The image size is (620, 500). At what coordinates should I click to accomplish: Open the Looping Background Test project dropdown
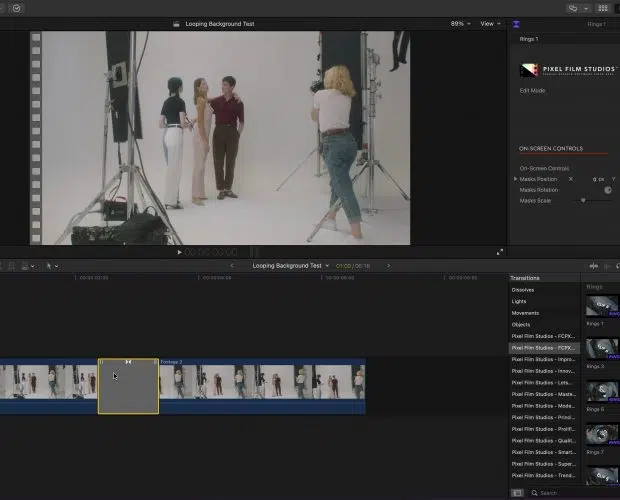coord(291,266)
